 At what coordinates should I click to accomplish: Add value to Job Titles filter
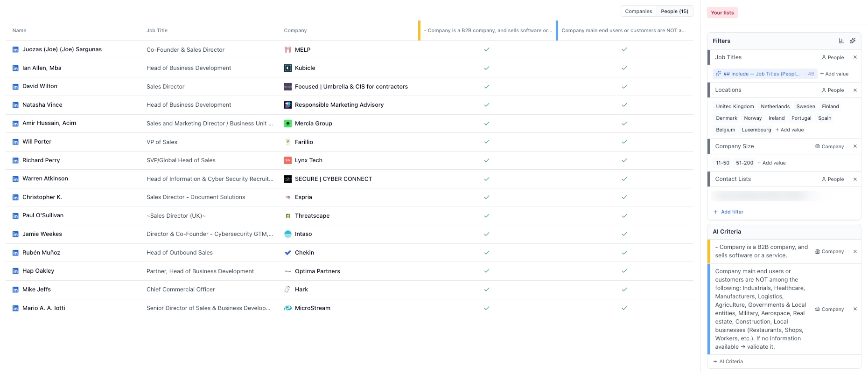pos(834,74)
